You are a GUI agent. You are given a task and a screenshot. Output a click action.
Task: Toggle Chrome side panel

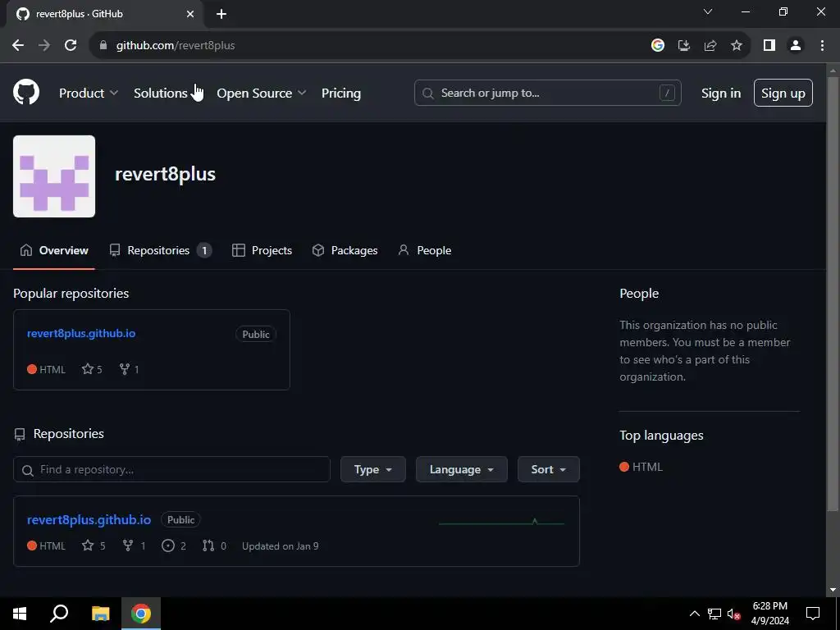point(769,46)
